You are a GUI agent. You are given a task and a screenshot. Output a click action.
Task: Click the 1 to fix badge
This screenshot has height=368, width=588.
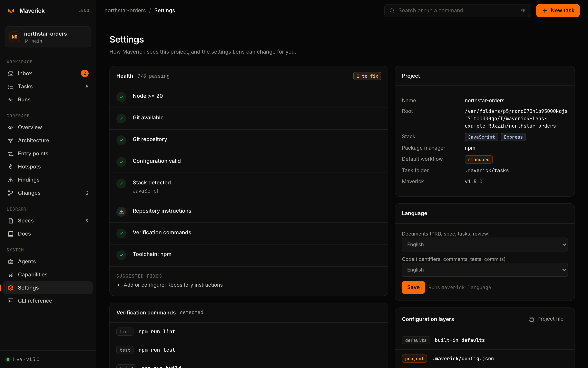(x=367, y=76)
